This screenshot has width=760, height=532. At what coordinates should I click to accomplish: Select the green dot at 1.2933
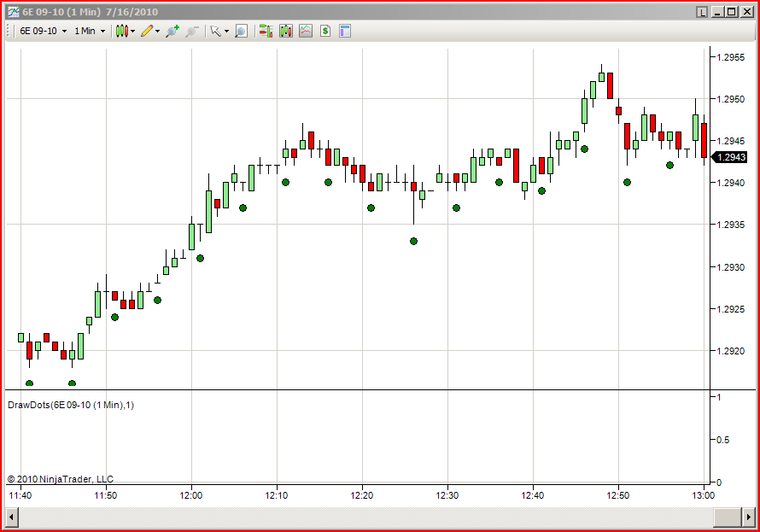413,241
